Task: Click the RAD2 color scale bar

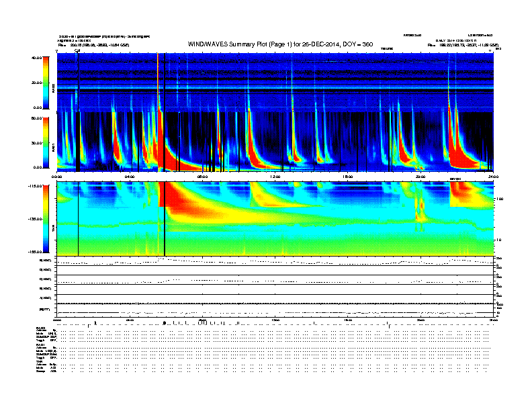Action: click(46, 83)
